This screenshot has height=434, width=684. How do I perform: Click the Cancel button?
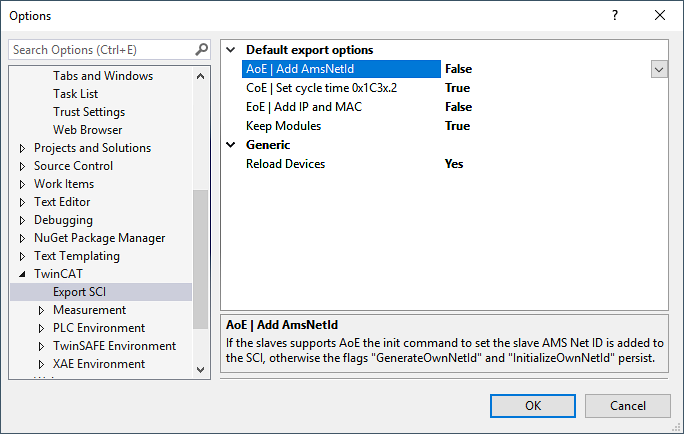tap(627, 405)
